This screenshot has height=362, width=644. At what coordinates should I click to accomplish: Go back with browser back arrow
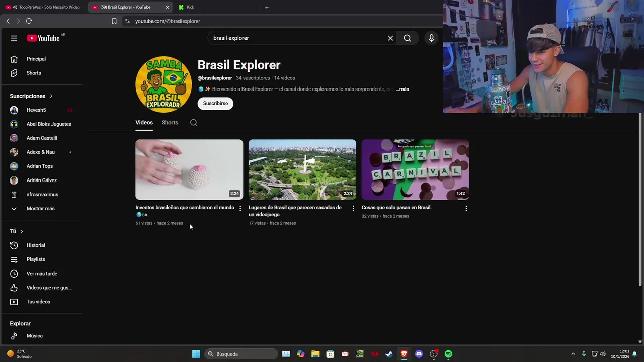8,21
